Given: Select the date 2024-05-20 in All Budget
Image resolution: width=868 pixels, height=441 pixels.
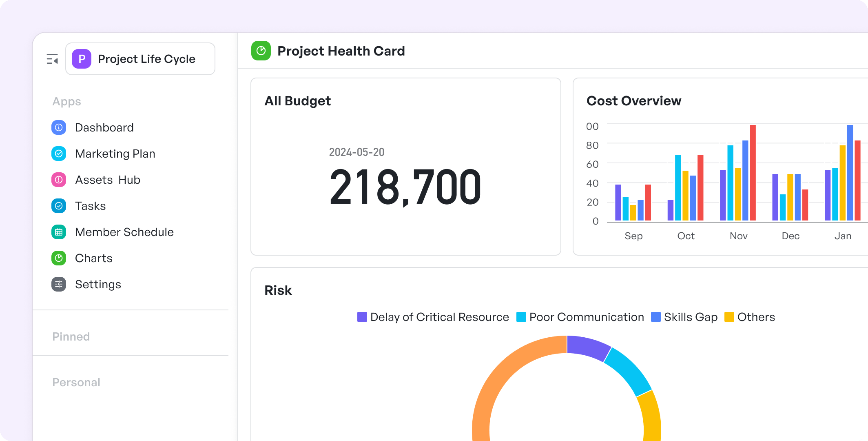Looking at the screenshot, I should click(x=357, y=152).
